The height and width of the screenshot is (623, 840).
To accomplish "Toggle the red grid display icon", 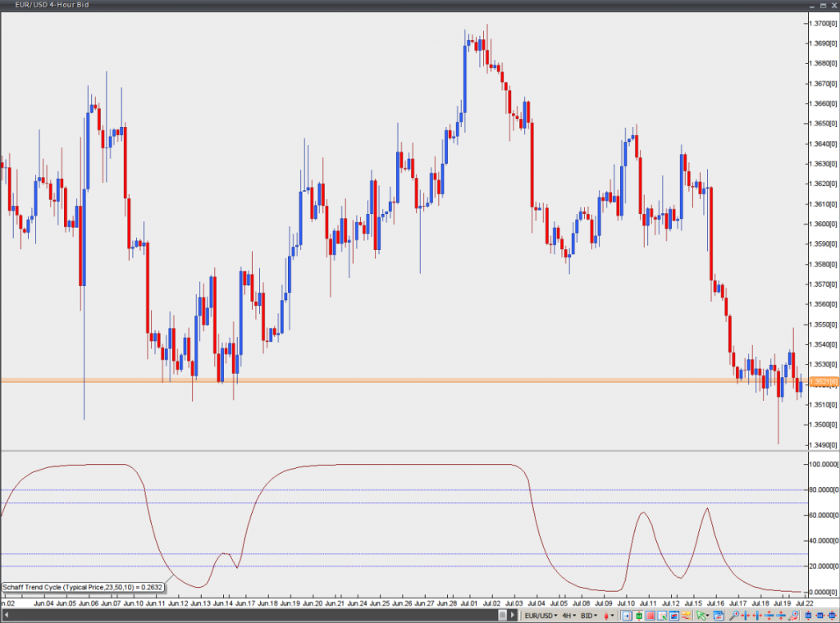I will [651, 615].
